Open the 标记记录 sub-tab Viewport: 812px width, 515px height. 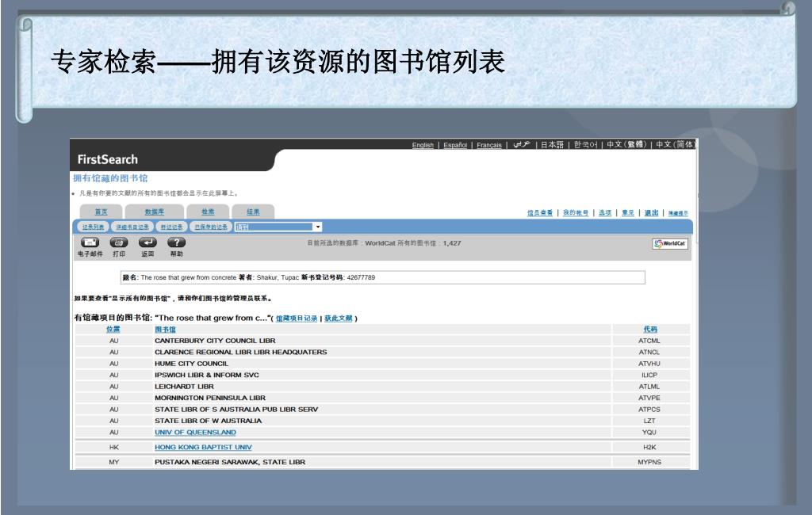[x=171, y=227]
